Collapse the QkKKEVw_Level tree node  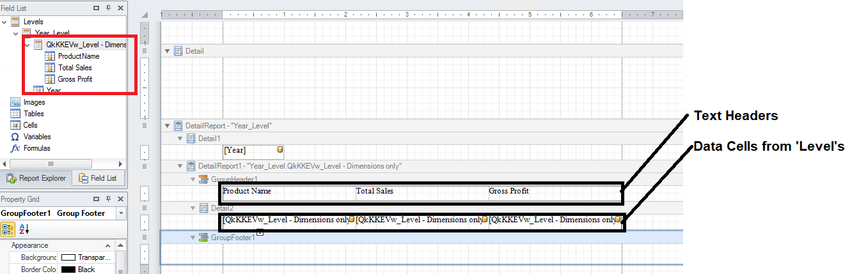[x=28, y=45]
